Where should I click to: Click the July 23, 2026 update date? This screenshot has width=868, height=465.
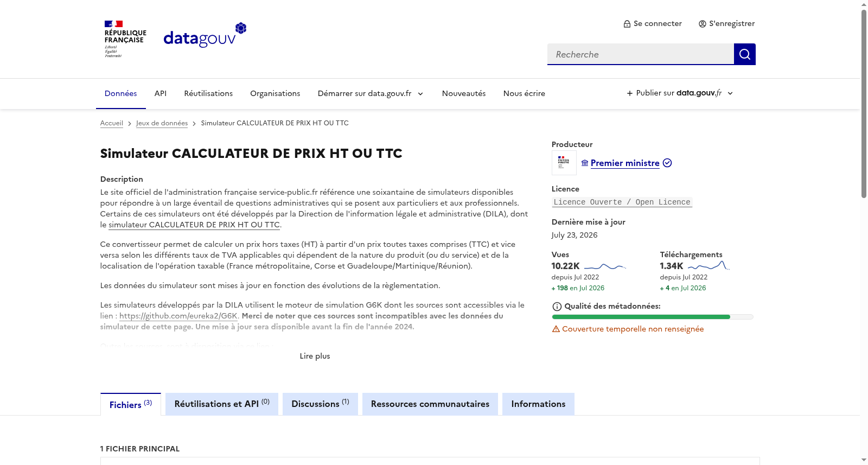point(575,235)
